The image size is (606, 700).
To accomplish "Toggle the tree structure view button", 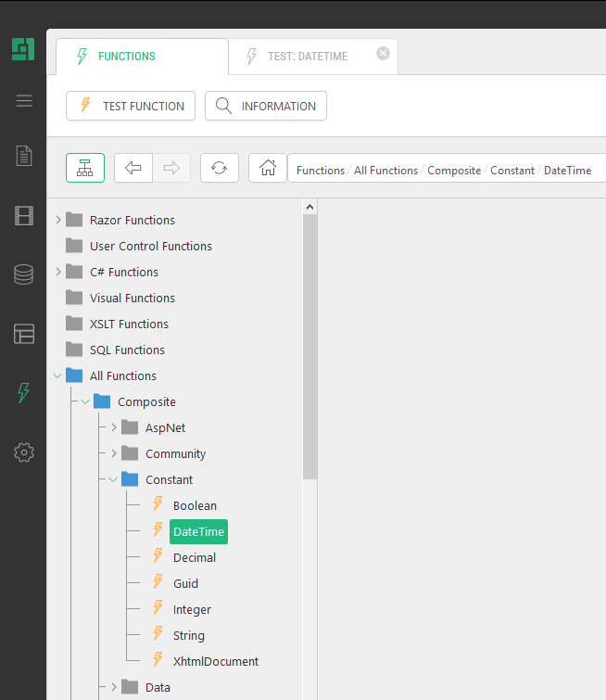I will (x=85, y=168).
